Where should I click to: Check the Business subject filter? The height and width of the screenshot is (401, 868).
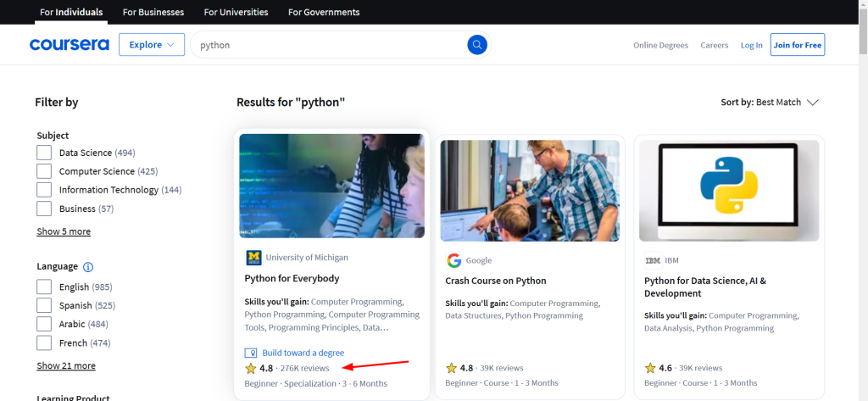coord(44,209)
